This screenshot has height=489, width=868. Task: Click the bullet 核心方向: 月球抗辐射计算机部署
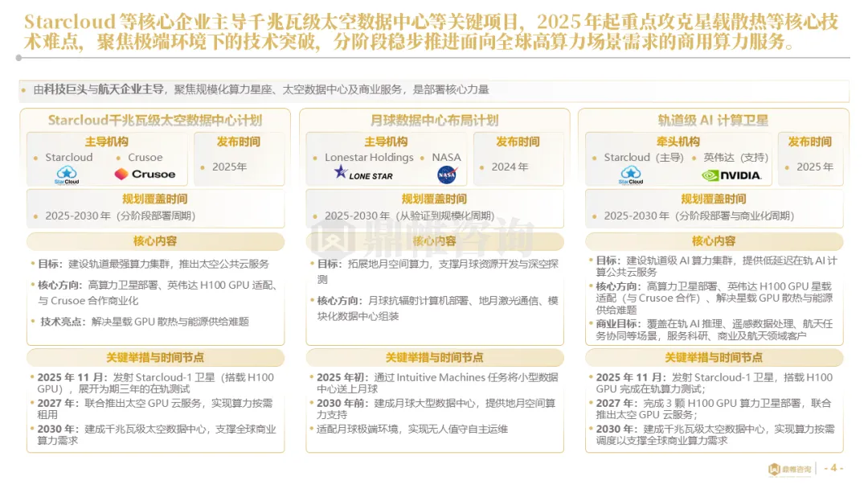coord(437,309)
